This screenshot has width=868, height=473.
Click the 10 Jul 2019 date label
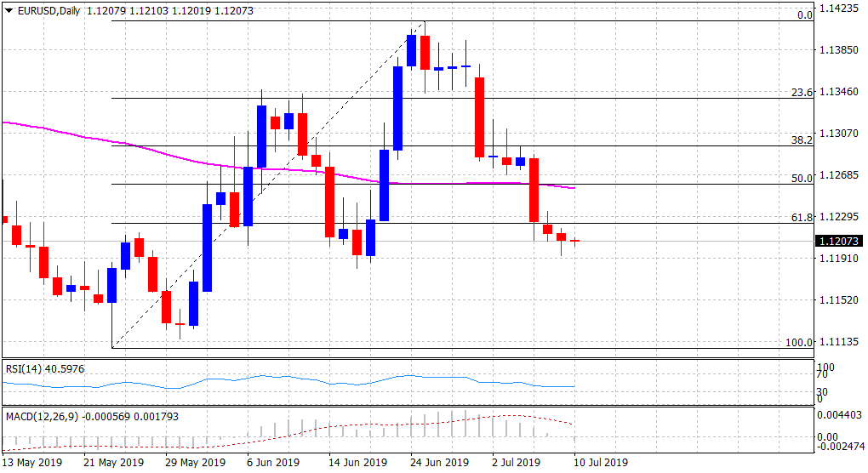601,462
